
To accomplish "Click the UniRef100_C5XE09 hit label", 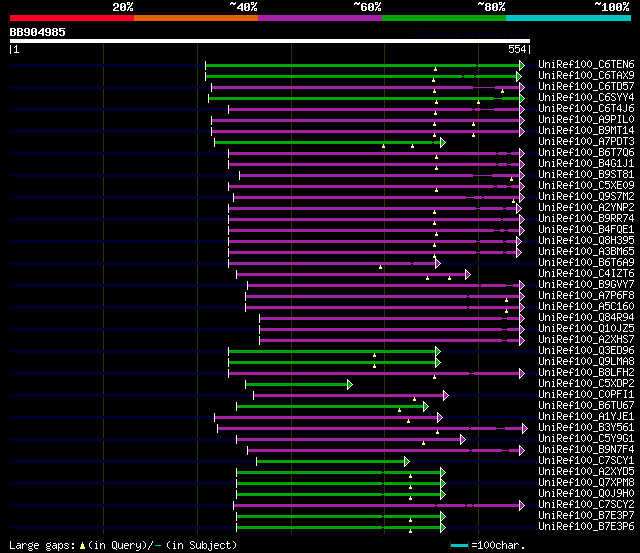I will click(586, 186).
